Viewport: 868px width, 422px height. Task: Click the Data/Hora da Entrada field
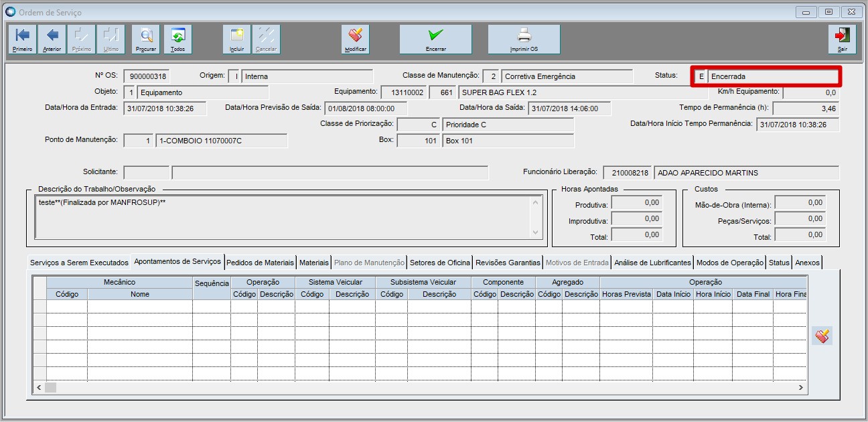tap(165, 109)
